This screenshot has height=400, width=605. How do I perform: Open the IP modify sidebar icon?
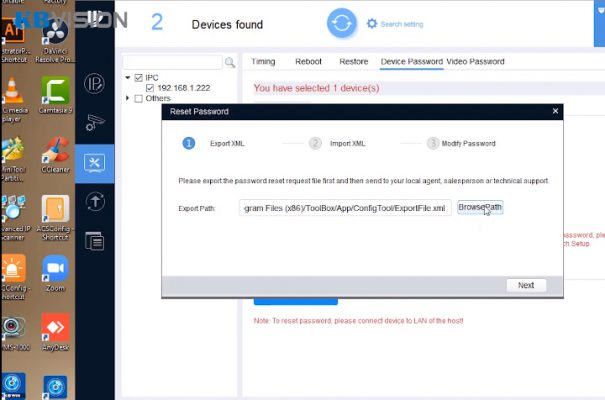pos(95,83)
